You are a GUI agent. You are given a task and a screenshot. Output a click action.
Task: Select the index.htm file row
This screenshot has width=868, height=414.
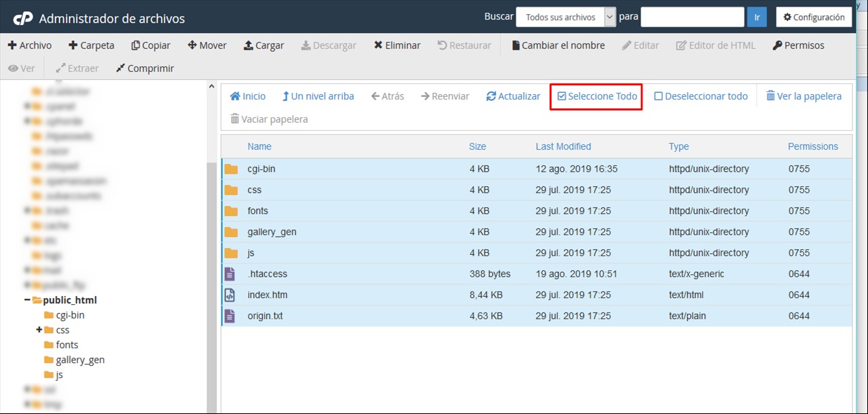pos(268,295)
